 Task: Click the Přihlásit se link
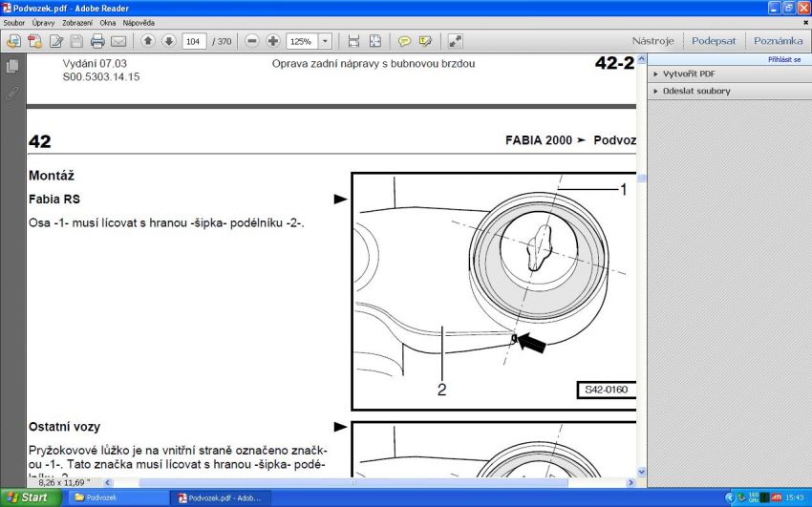click(x=783, y=59)
